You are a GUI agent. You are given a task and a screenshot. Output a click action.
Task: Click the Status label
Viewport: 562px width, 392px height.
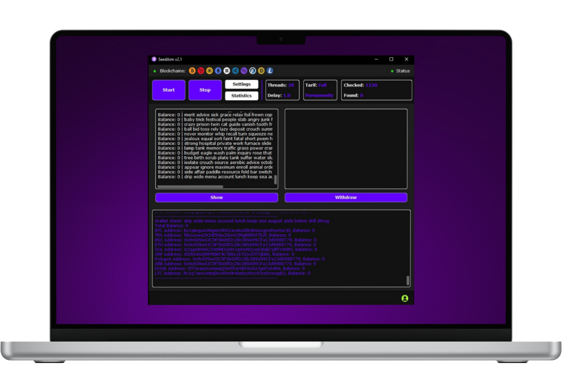(x=403, y=71)
